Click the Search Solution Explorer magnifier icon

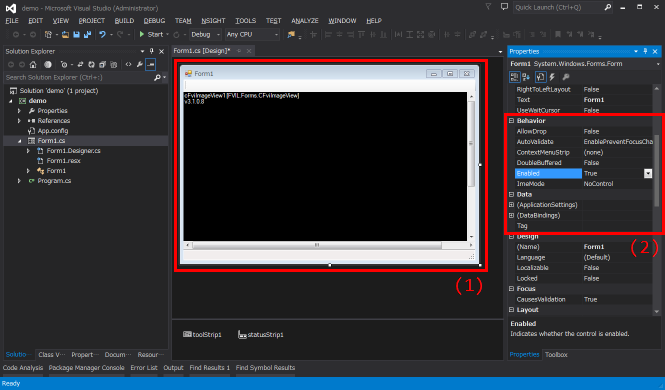click(x=157, y=77)
